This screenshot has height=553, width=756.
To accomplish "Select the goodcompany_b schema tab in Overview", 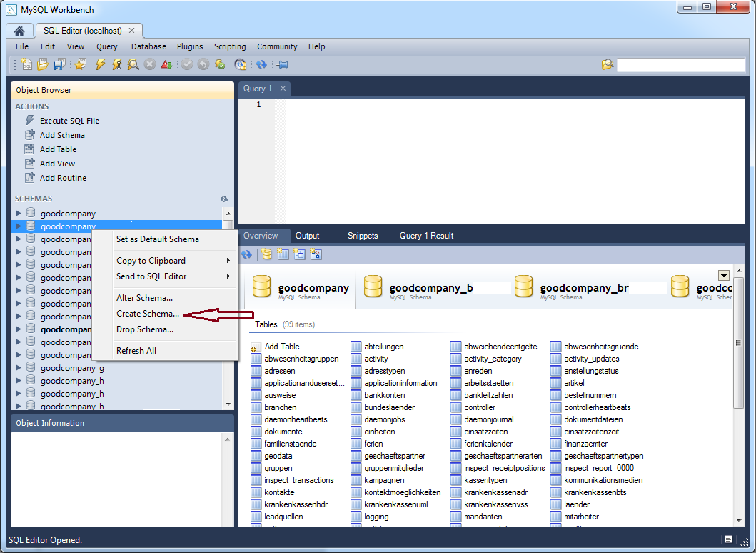I will 431,289.
